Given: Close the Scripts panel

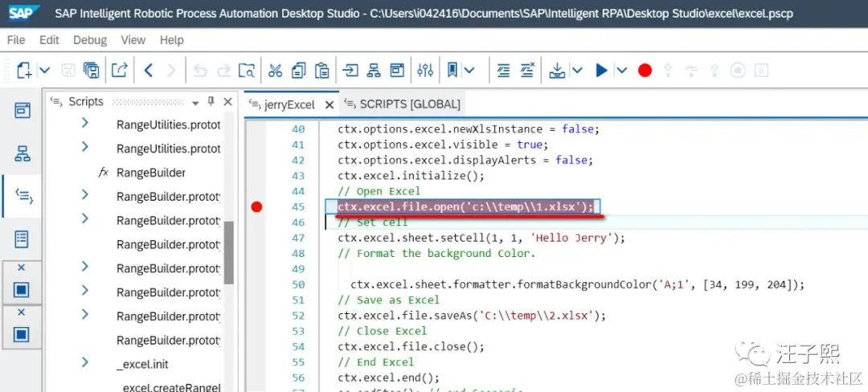Looking at the screenshot, I should [x=227, y=102].
